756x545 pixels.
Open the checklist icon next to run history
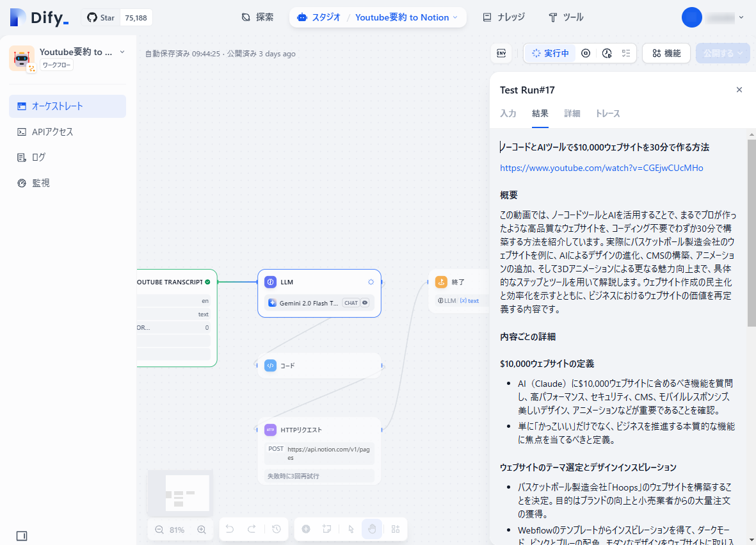pos(625,53)
